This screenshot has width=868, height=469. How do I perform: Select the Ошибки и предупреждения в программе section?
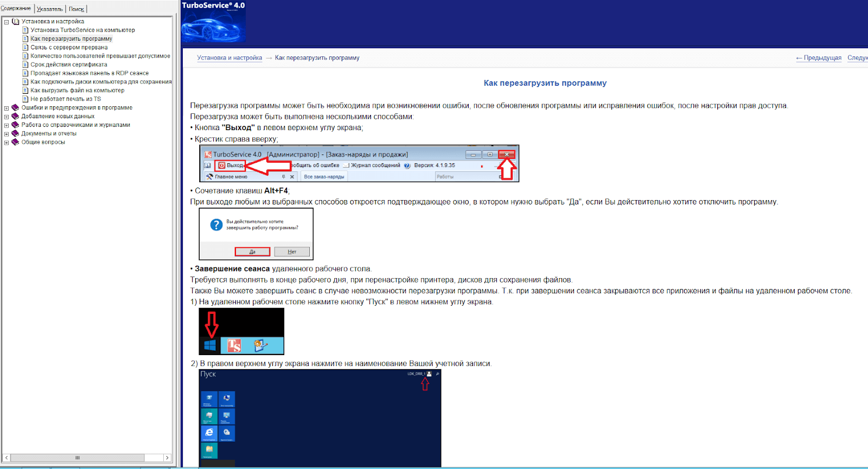point(77,108)
